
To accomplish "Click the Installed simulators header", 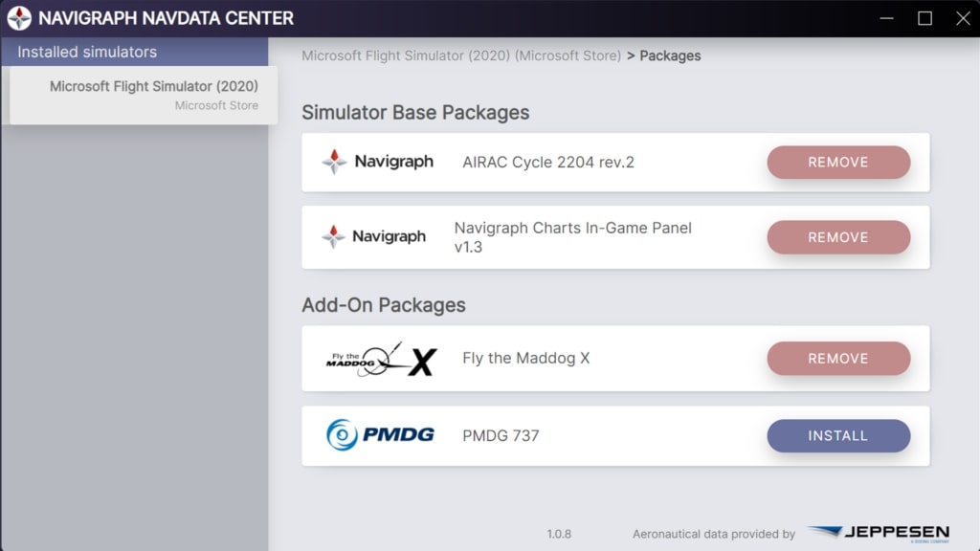I will 87,52.
